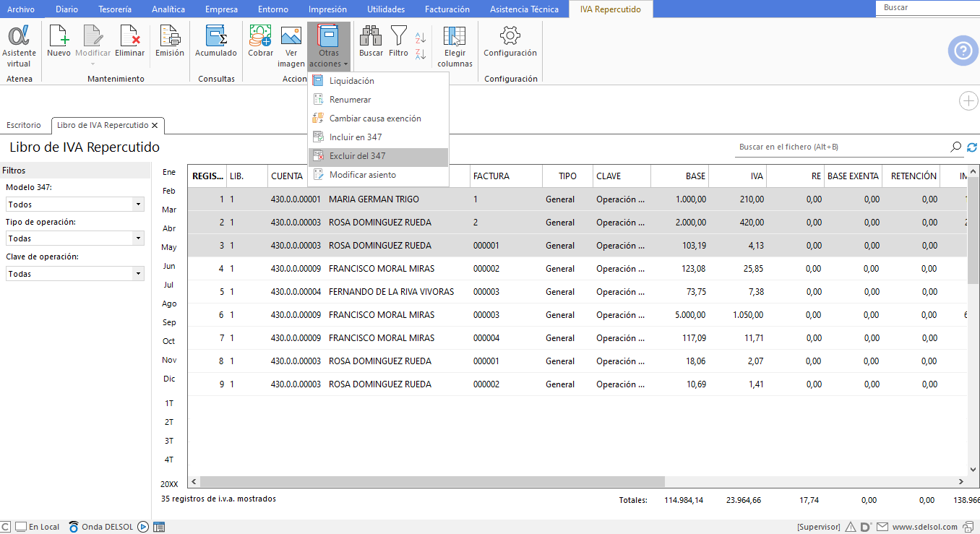Filter by month Dic
The height and width of the screenshot is (534, 980).
point(169,379)
